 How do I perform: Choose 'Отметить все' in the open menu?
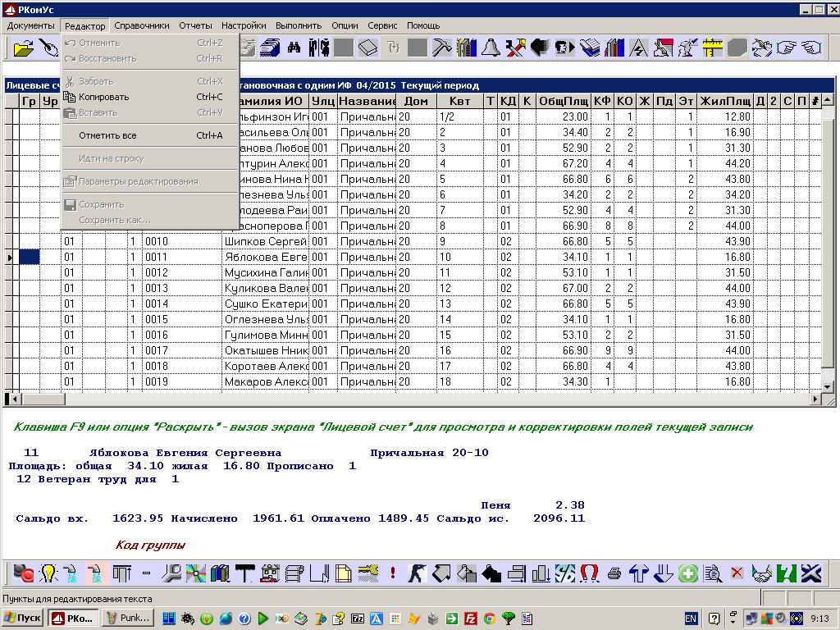107,135
